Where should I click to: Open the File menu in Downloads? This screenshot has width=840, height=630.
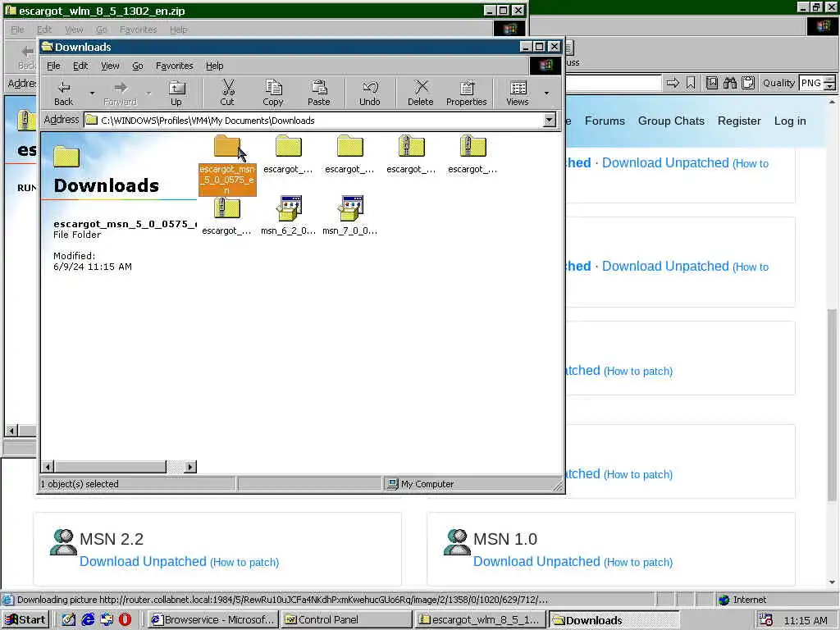coord(53,66)
